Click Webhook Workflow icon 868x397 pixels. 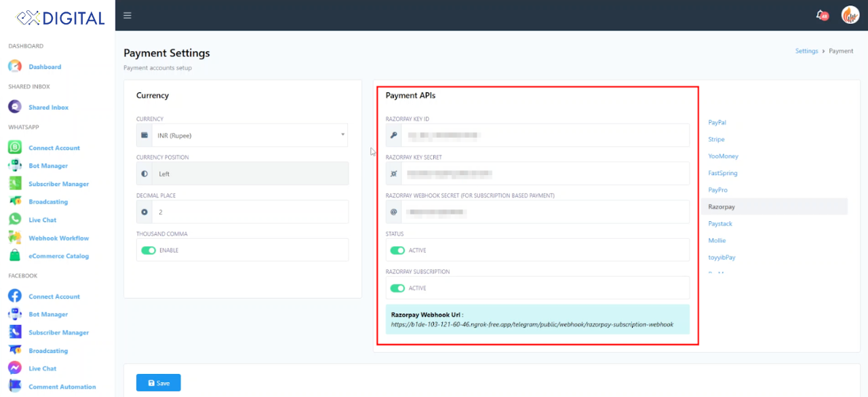pos(15,238)
